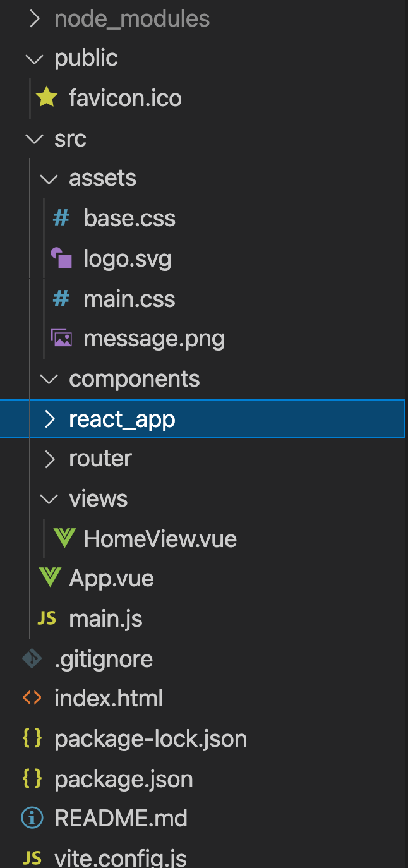Click the orange brackets icon for index.html

[32, 698]
